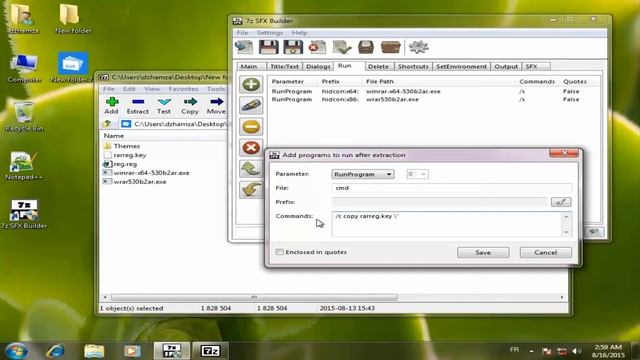This screenshot has height=360, width=640.
Task: Select reg.reg in 7-Zip file list
Action: point(125,164)
